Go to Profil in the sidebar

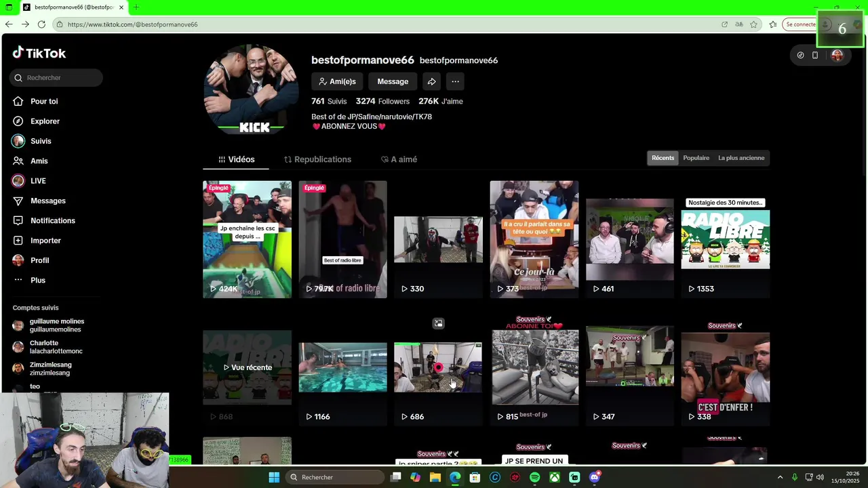click(x=39, y=260)
